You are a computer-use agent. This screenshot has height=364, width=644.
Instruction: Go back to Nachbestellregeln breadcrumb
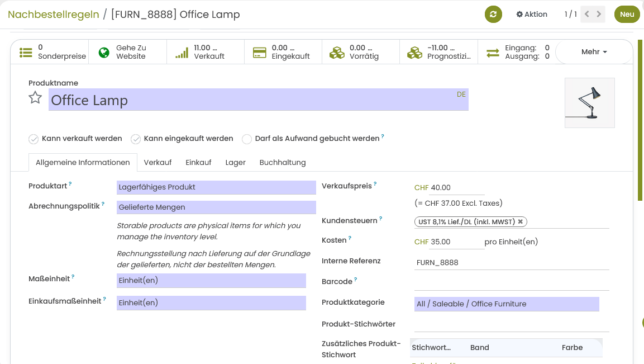[54, 15]
